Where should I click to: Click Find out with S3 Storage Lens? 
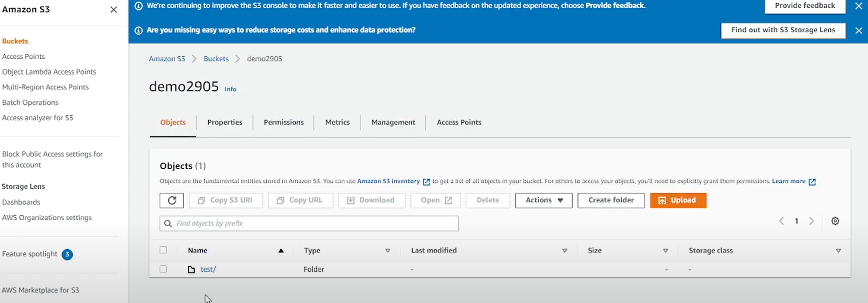(783, 30)
